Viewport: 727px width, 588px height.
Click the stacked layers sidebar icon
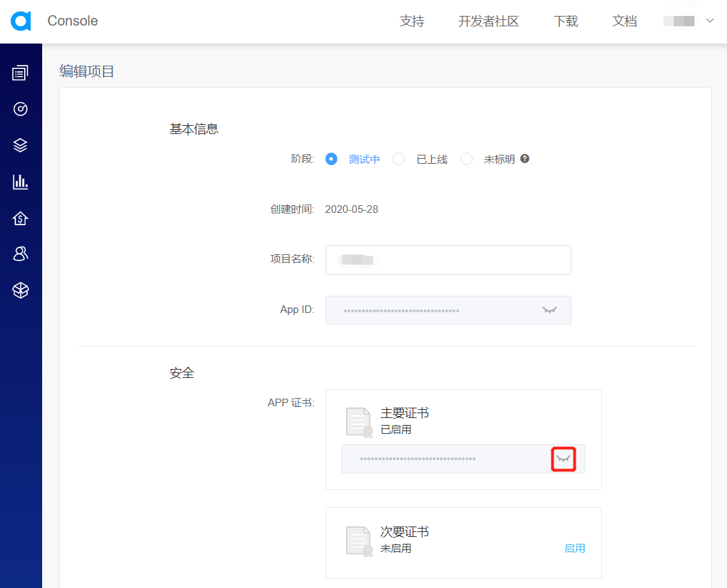[x=21, y=145]
